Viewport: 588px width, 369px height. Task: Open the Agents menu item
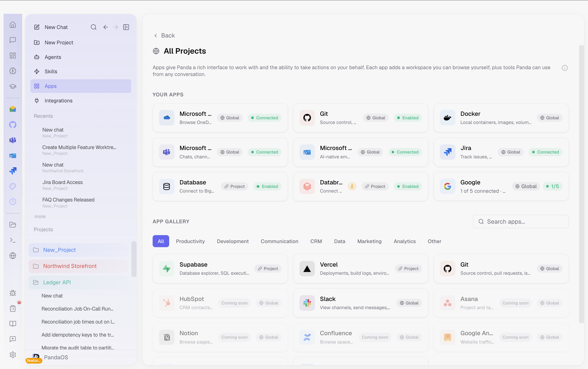point(80,57)
